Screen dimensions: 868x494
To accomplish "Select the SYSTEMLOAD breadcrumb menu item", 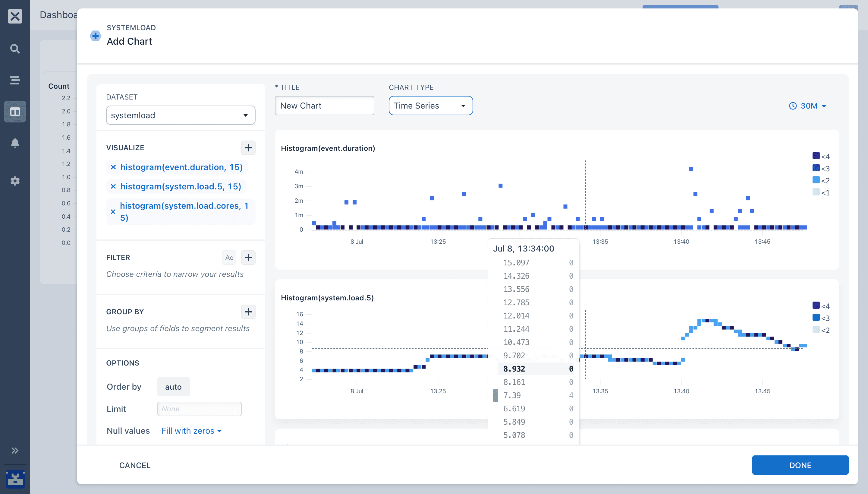I will tap(131, 27).
